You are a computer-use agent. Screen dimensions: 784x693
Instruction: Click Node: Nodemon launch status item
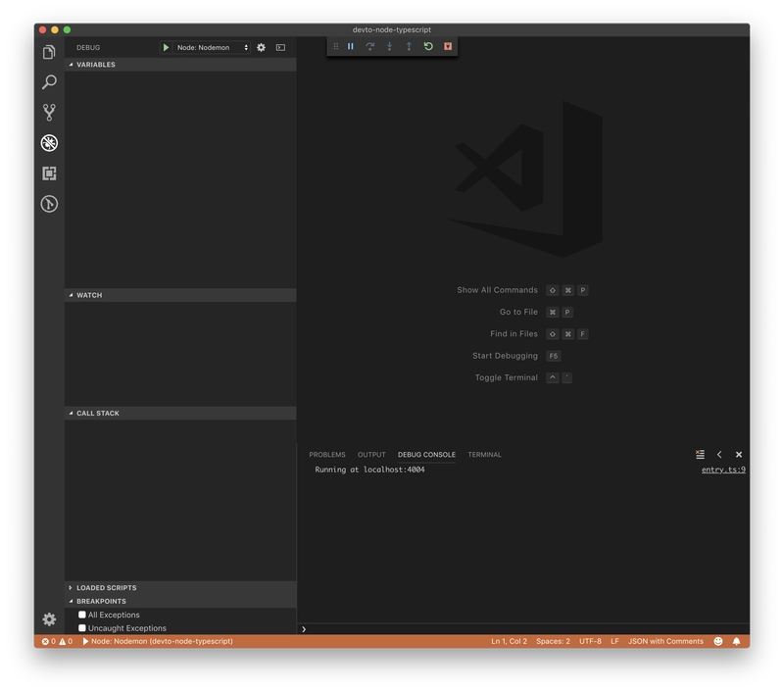(158, 641)
